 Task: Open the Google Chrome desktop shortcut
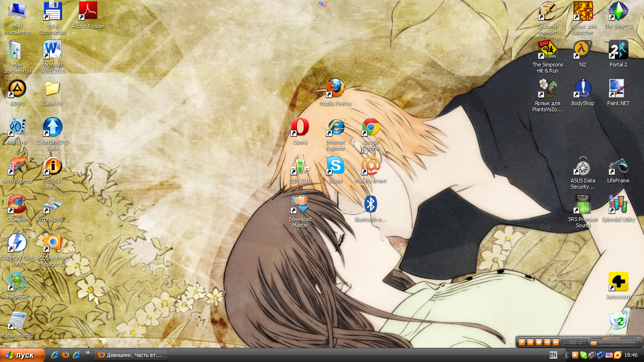tap(371, 127)
